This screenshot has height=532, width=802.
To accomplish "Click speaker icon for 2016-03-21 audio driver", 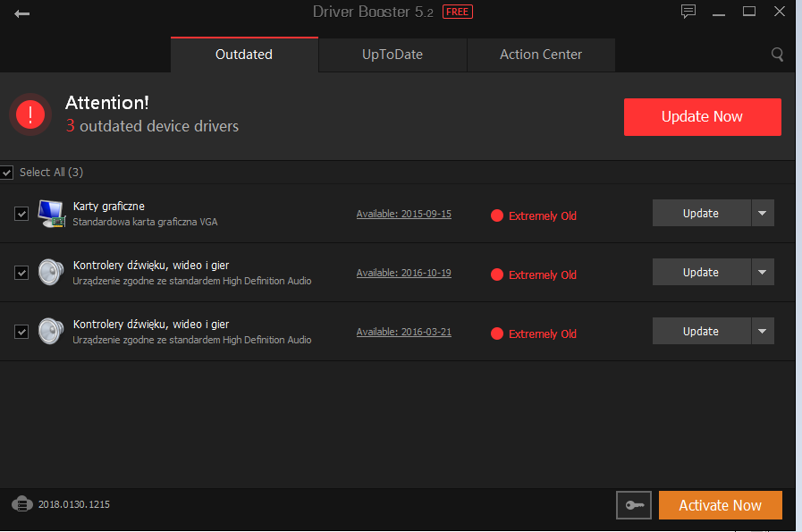I will coord(51,332).
